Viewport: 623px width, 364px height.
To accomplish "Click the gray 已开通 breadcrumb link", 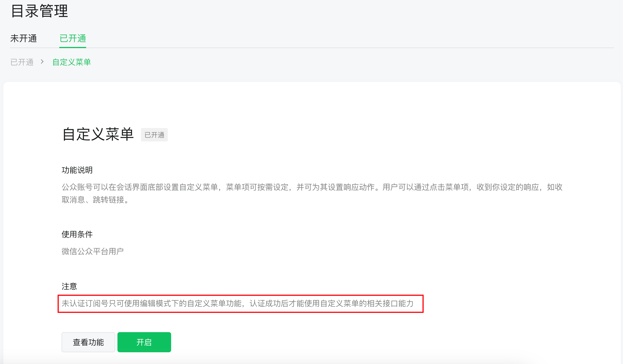I will [22, 62].
